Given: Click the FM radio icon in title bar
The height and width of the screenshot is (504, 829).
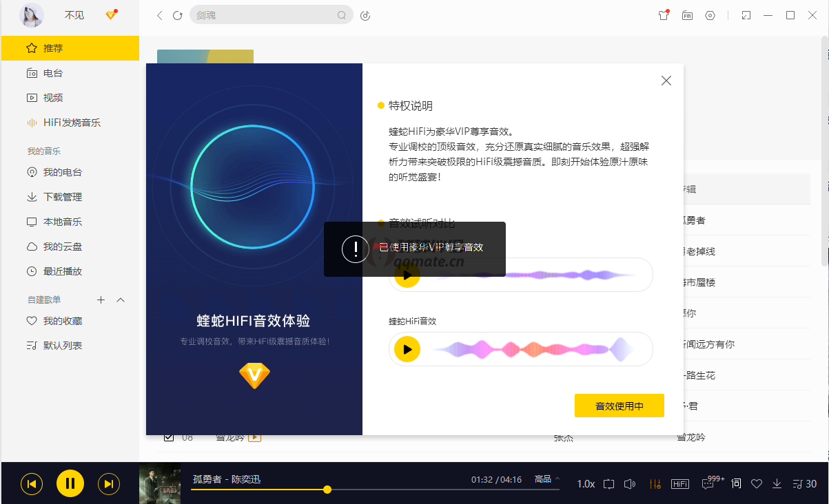Looking at the screenshot, I should coord(687,15).
